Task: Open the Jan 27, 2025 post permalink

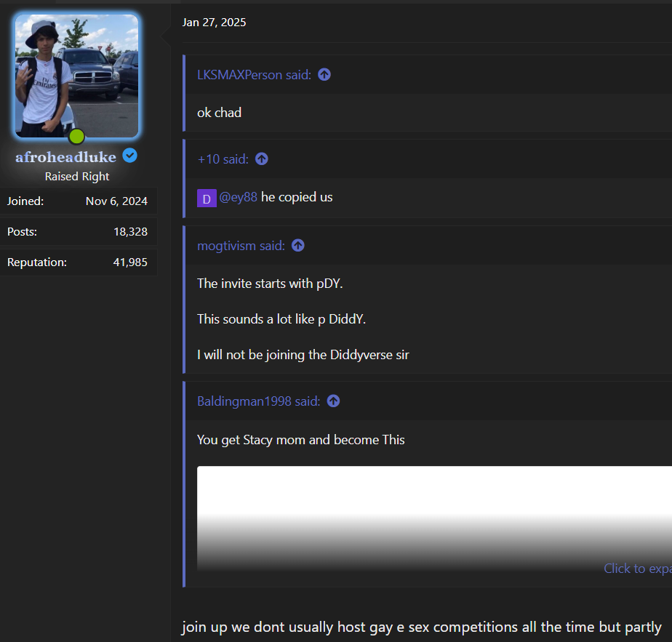Action: [215, 23]
